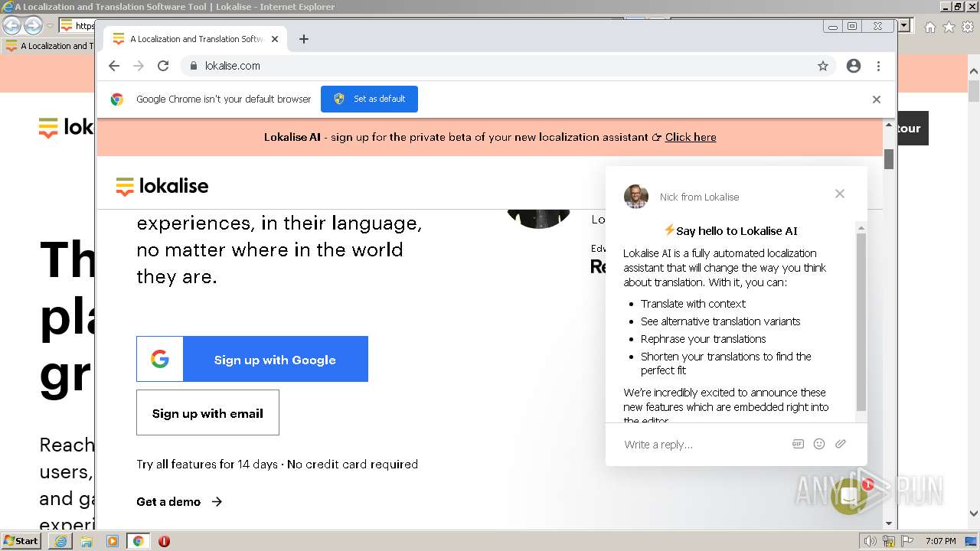
Task: Attach a file to chat reply
Action: [x=841, y=444]
